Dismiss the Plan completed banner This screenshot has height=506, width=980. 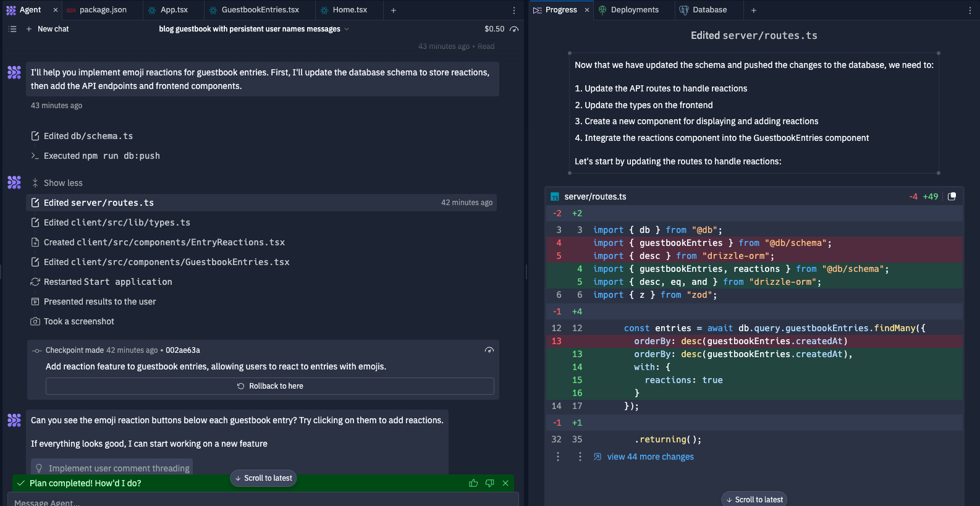click(505, 483)
